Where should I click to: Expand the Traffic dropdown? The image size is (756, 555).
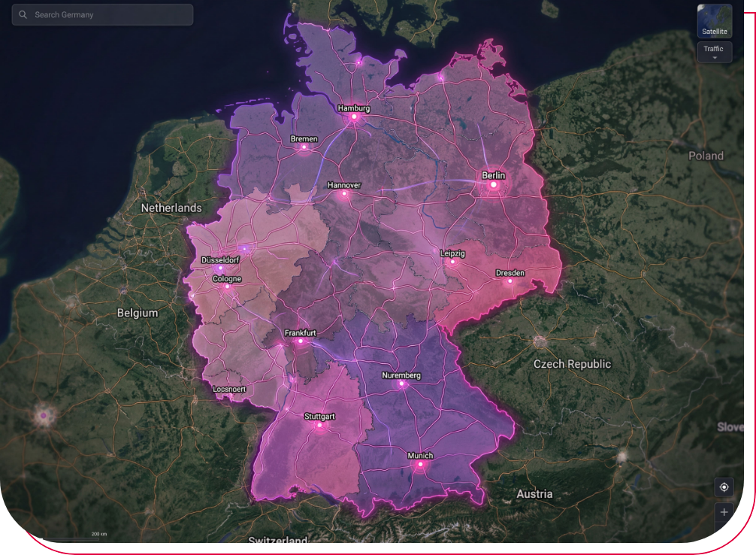coord(714,53)
